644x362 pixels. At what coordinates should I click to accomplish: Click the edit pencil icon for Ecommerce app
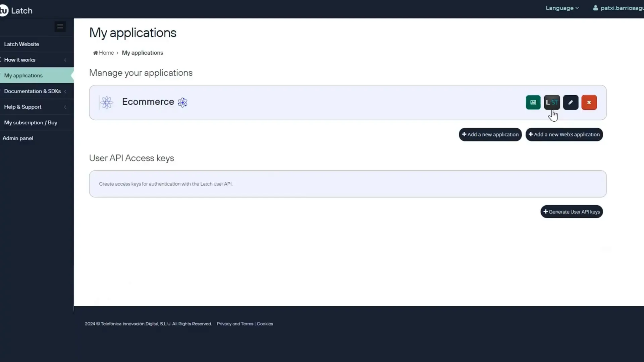pyautogui.click(x=571, y=102)
